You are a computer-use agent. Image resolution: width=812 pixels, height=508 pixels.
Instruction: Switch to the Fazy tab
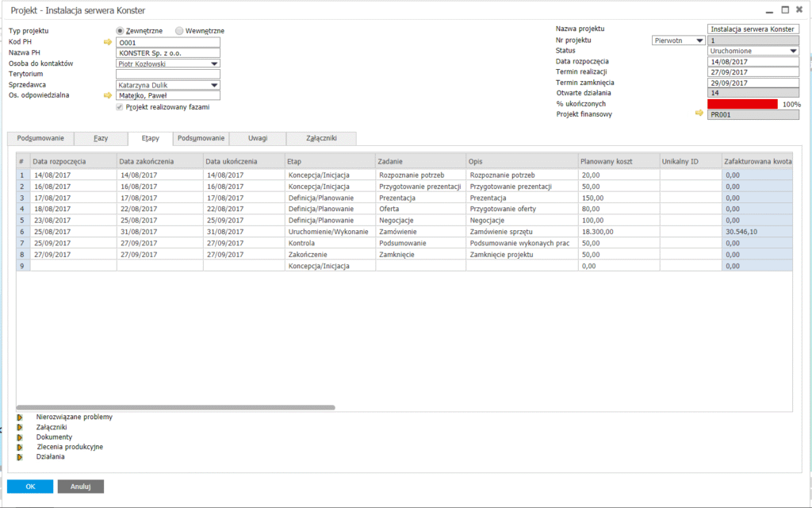click(101, 138)
